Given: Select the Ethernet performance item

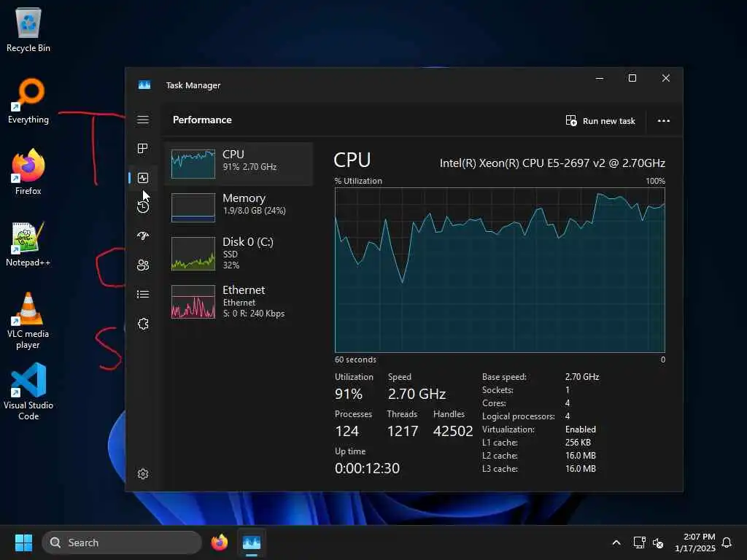Looking at the screenshot, I should [239, 301].
